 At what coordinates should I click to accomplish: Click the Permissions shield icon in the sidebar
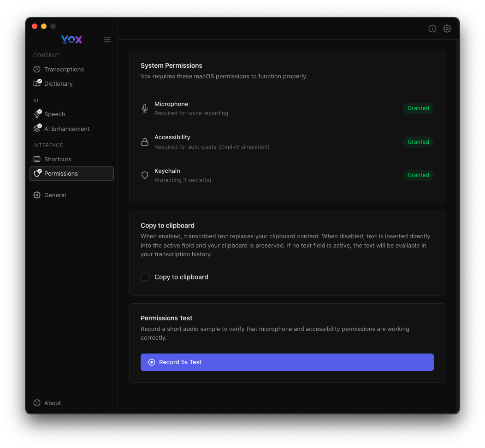37,174
